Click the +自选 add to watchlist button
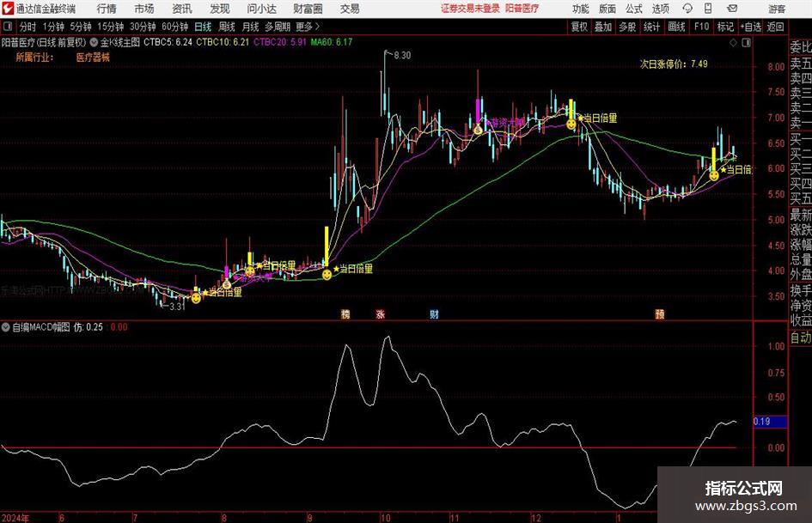 point(750,27)
